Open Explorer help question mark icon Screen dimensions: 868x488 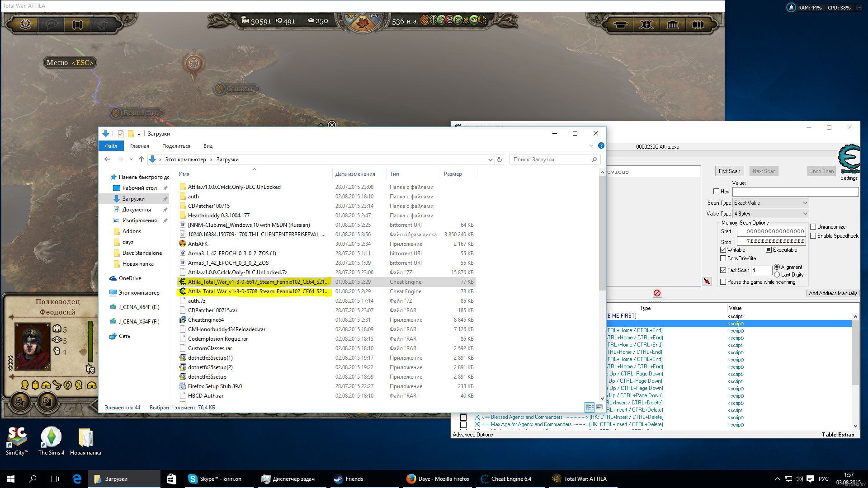[x=601, y=145]
